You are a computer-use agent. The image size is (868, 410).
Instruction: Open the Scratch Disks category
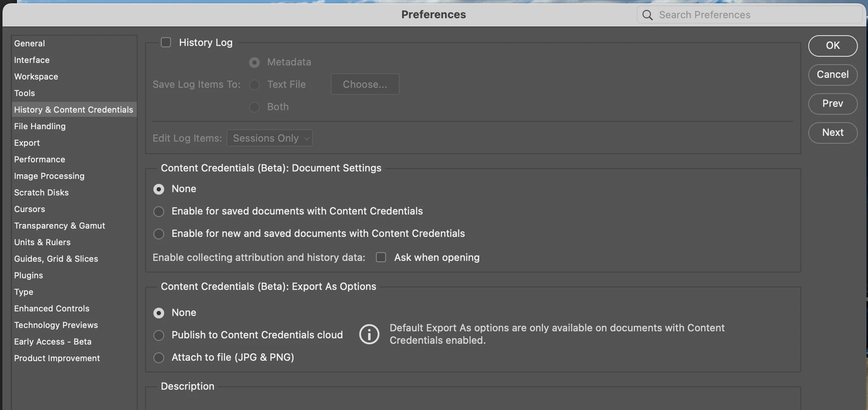pos(74,193)
